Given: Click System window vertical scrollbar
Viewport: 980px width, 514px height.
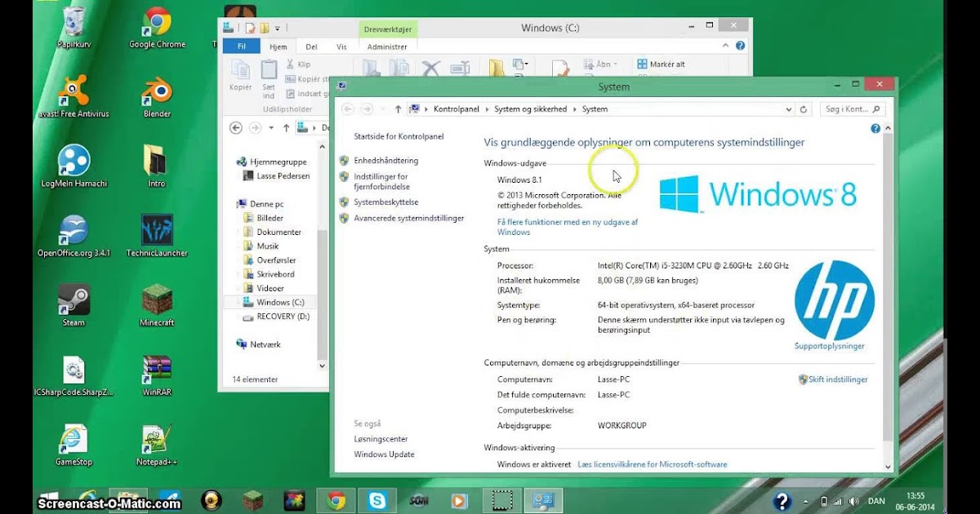Looking at the screenshot, I should point(889,286).
